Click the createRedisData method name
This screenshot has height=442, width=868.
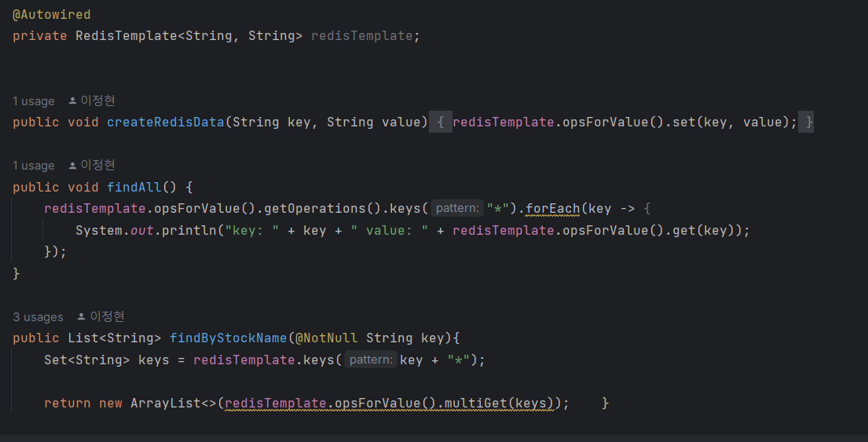click(166, 122)
